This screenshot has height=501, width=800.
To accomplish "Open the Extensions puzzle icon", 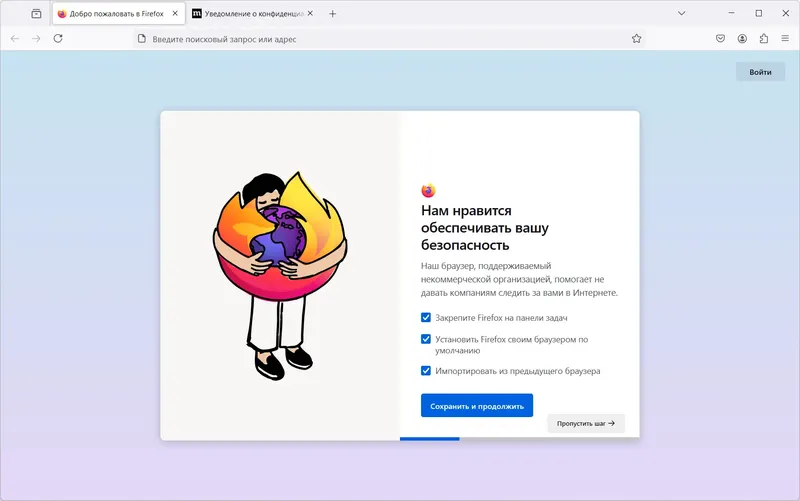I will pyautogui.click(x=764, y=39).
